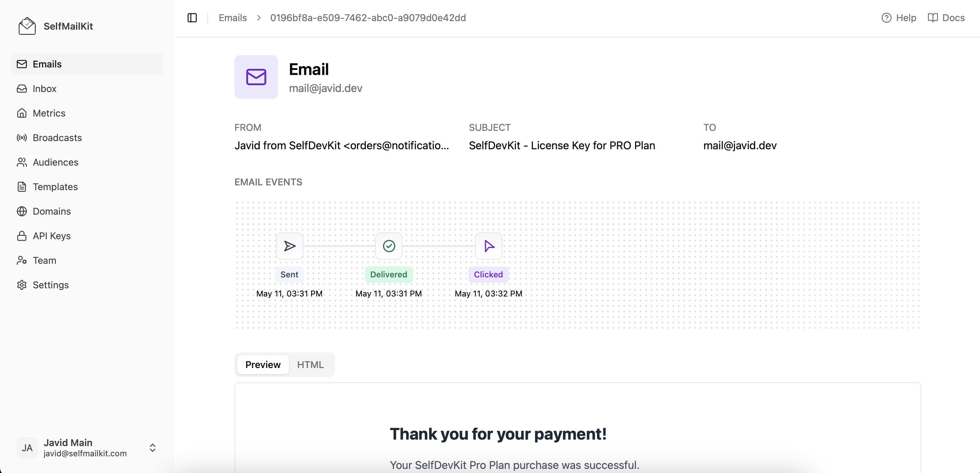This screenshot has width=980, height=473.
Task: Click the mail@javid.dev text under Email heading
Action: tap(326, 88)
